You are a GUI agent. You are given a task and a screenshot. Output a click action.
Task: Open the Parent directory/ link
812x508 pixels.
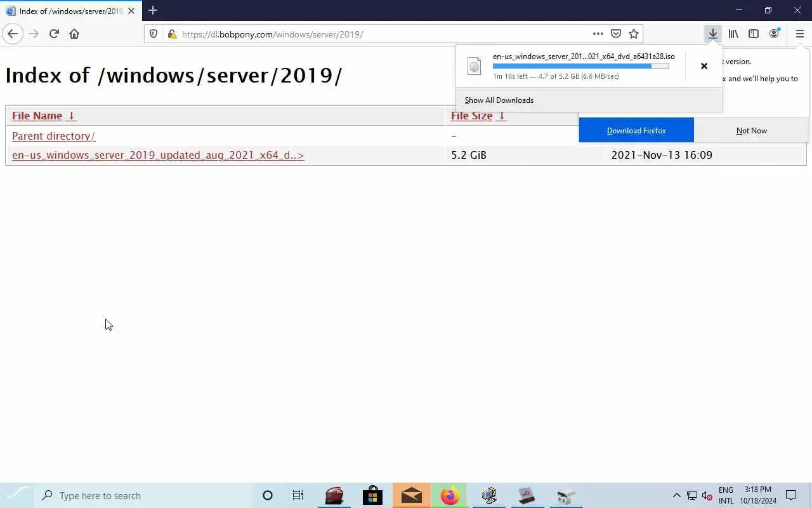53,136
